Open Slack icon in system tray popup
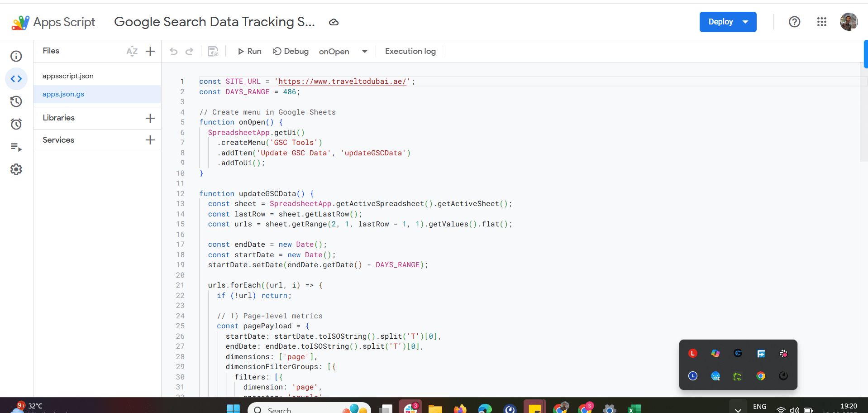 [x=783, y=353]
